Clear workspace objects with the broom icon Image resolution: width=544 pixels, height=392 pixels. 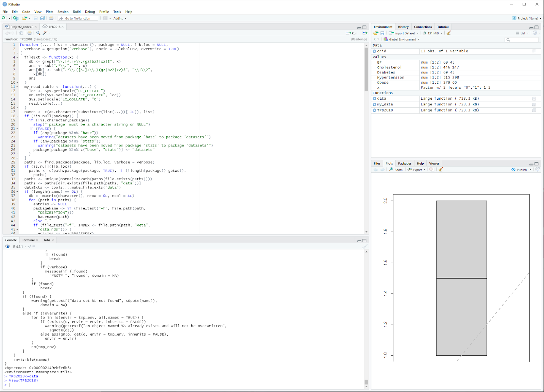pyautogui.click(x=448, y=33)
